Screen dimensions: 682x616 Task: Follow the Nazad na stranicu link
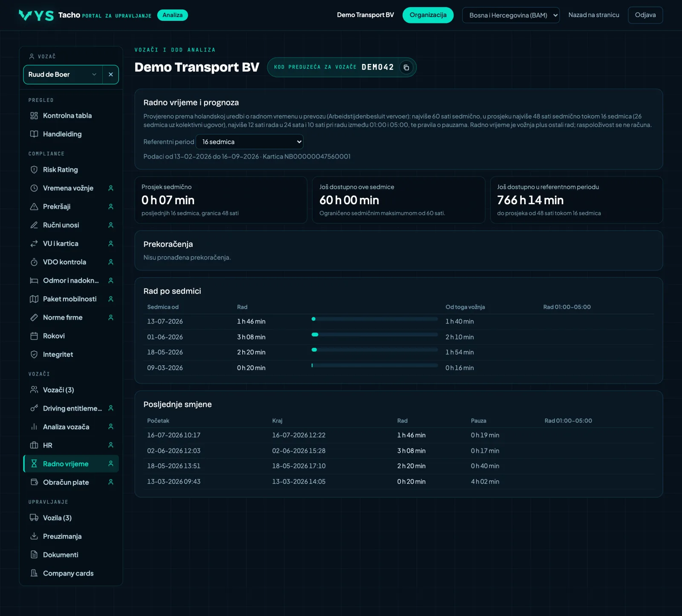(594, 15)
